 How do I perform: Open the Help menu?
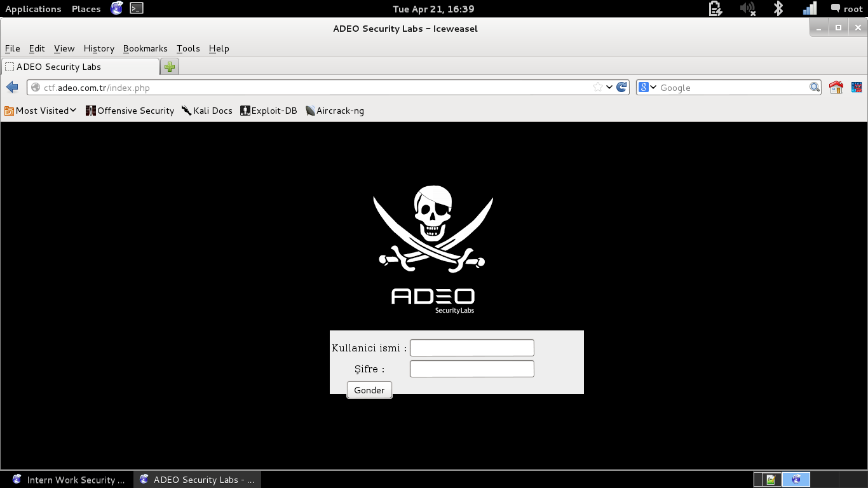[219, 48]
